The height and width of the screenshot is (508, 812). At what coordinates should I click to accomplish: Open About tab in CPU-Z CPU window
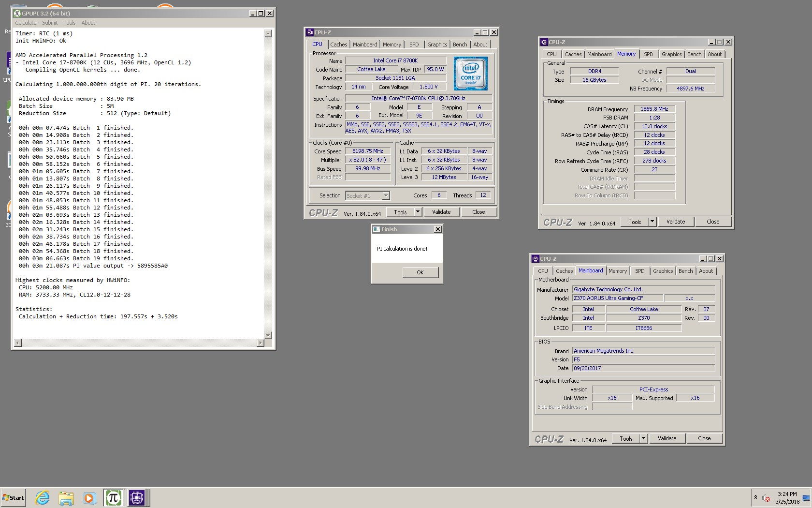480,45
